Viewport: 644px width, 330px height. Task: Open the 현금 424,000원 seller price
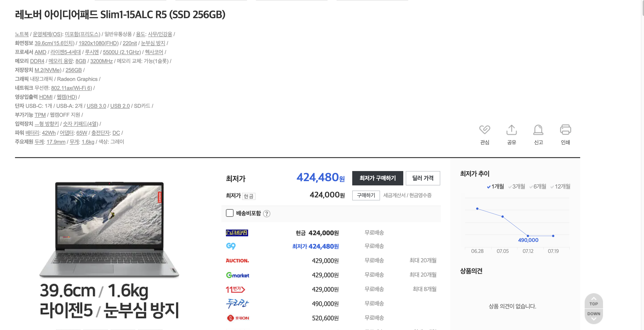(317, 233)
